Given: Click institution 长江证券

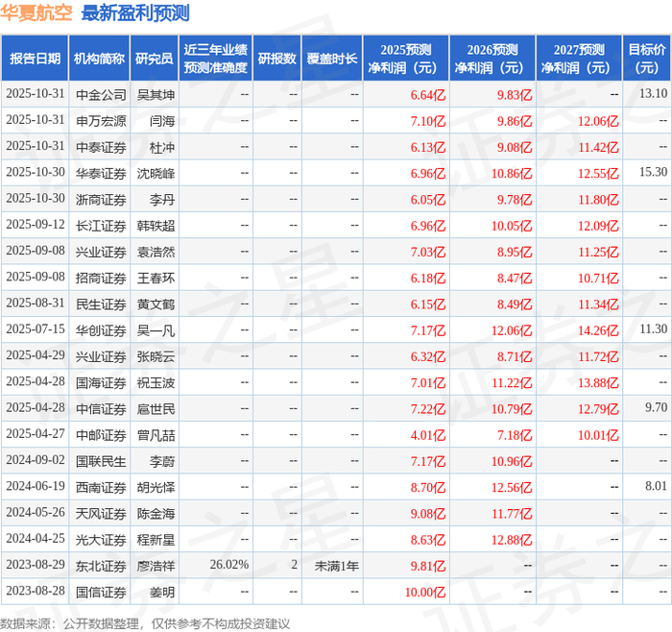Looking at the screenshot, I should [101, 226].
